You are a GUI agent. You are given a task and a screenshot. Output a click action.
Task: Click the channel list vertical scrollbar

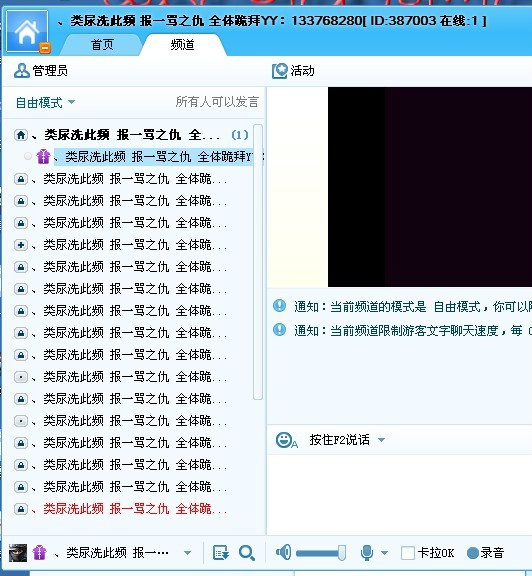coord(258,262)
